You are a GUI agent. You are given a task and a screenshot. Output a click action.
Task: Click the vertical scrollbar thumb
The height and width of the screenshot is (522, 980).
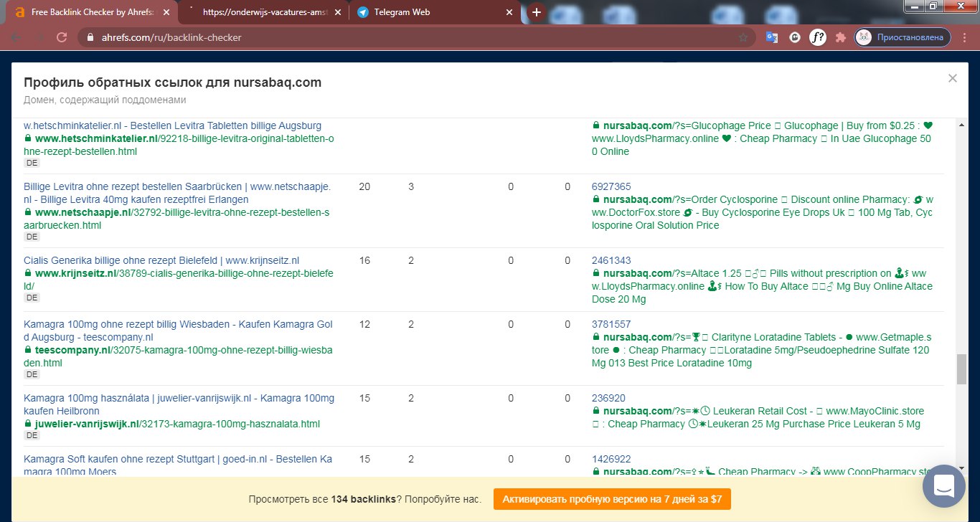pos(961,369)
